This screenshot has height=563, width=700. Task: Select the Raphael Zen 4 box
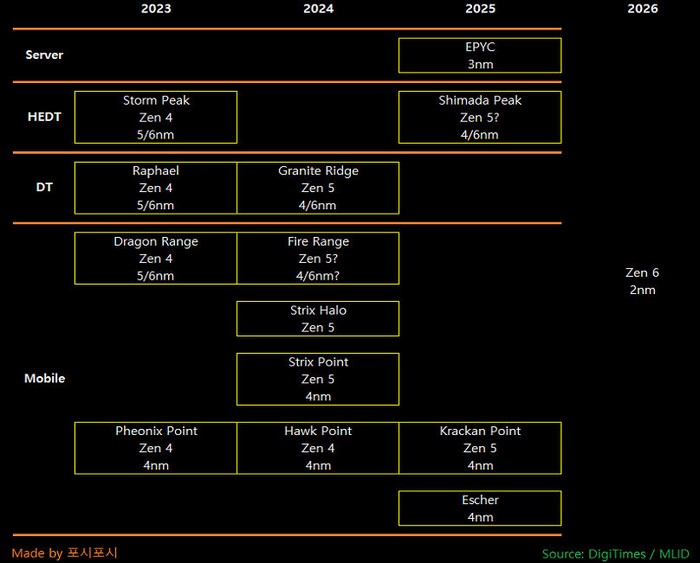(x=156, y=188)
